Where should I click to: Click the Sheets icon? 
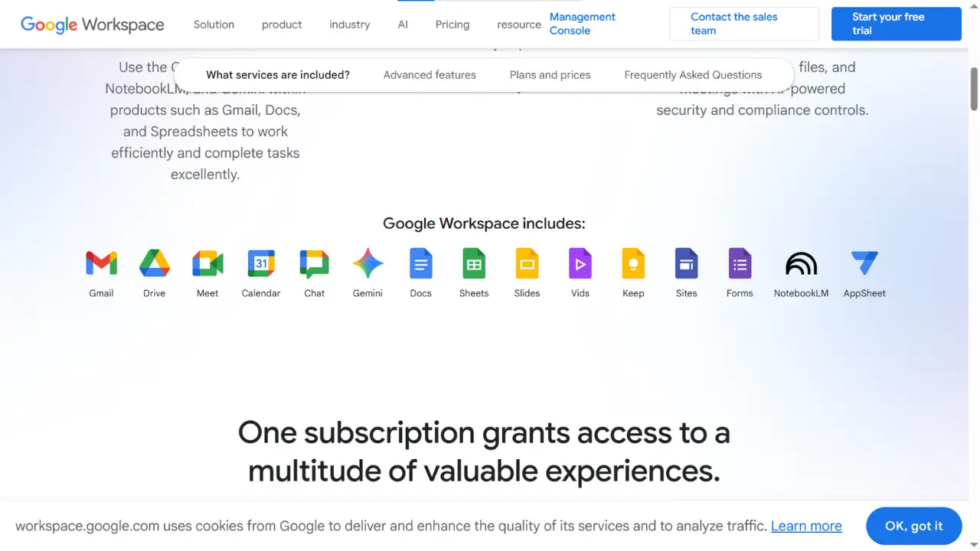point(473,263)
